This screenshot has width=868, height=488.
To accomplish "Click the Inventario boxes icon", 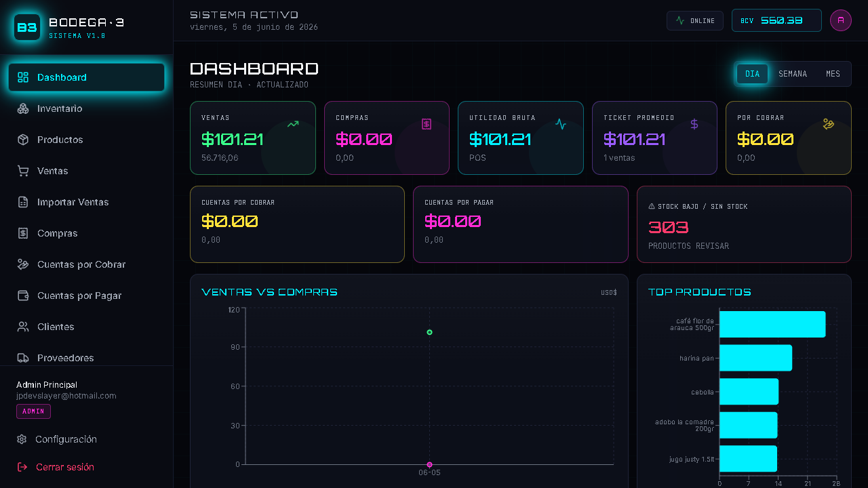I will pos(23,108).
